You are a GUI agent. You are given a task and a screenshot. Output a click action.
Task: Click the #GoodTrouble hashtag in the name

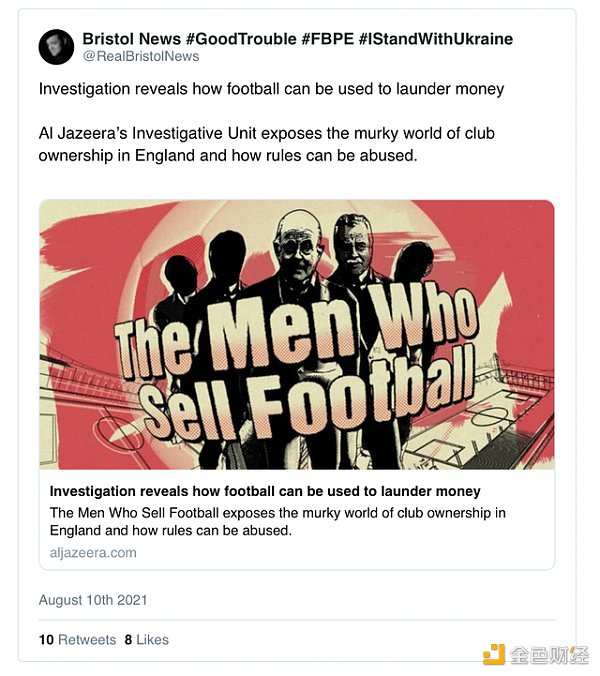coord(245,39)
